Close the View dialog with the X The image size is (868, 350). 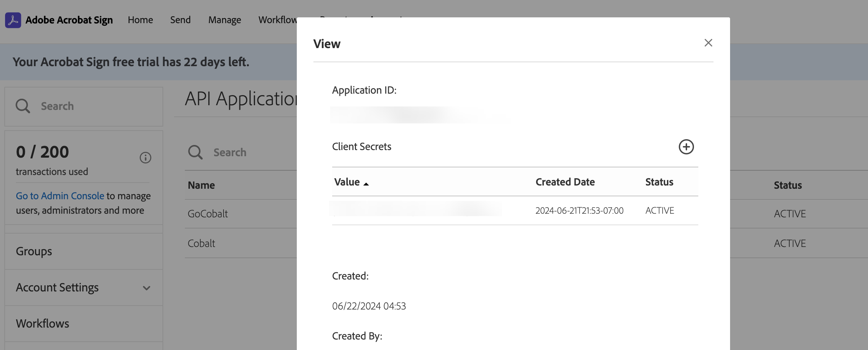[x=708, y=43]
